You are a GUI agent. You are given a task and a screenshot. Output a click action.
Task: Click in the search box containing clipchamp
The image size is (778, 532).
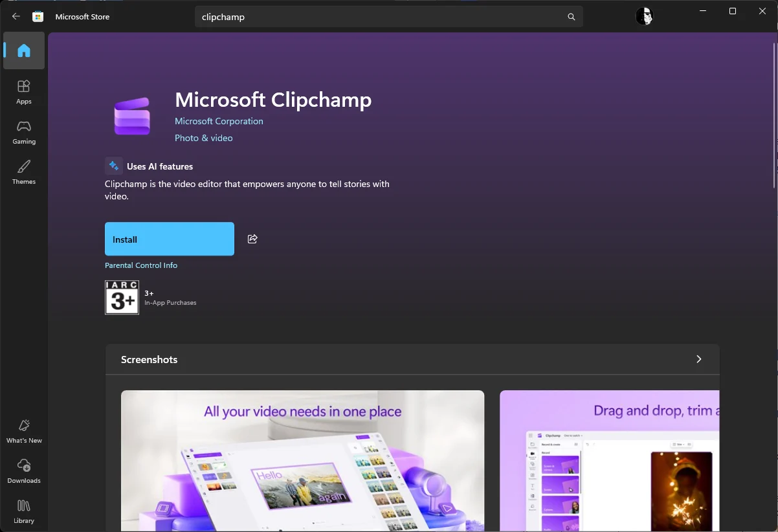point(388,17)
